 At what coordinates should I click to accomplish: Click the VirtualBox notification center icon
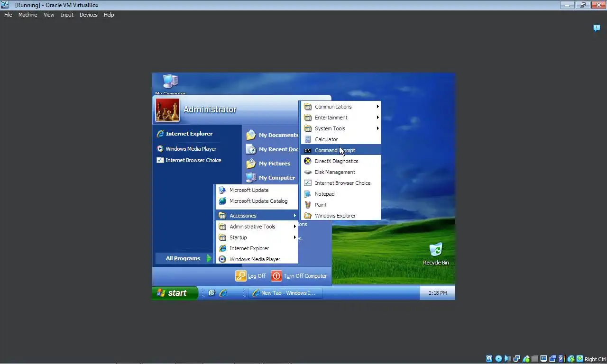tap(597, 28)
